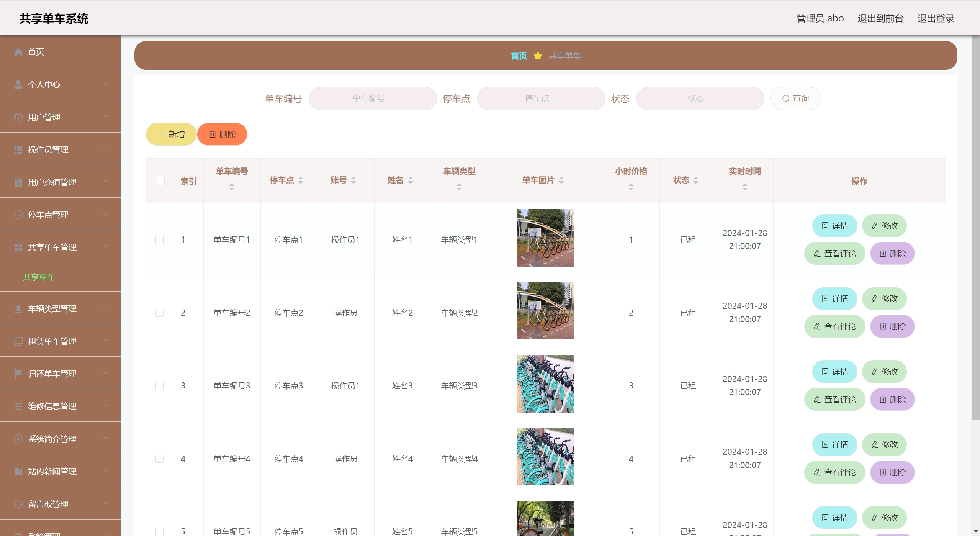Click the plus icon on 新增 button
980x536 pixels.
[x=162, y=134]
